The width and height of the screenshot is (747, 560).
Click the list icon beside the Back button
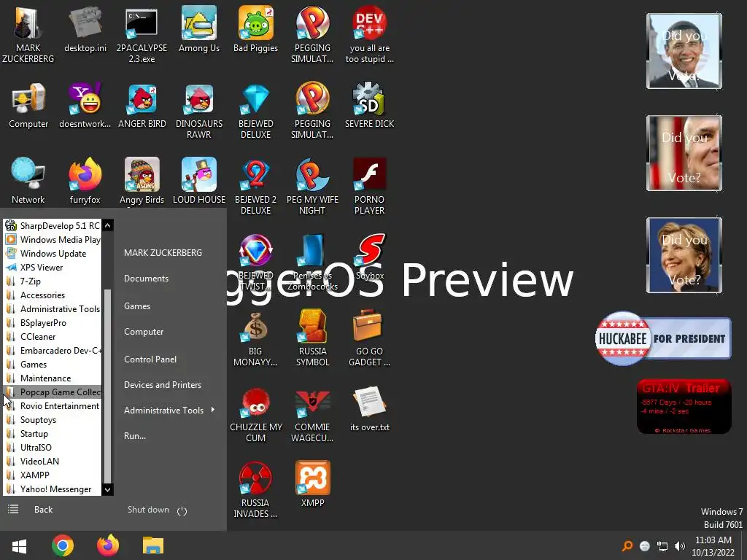point(13,510)
